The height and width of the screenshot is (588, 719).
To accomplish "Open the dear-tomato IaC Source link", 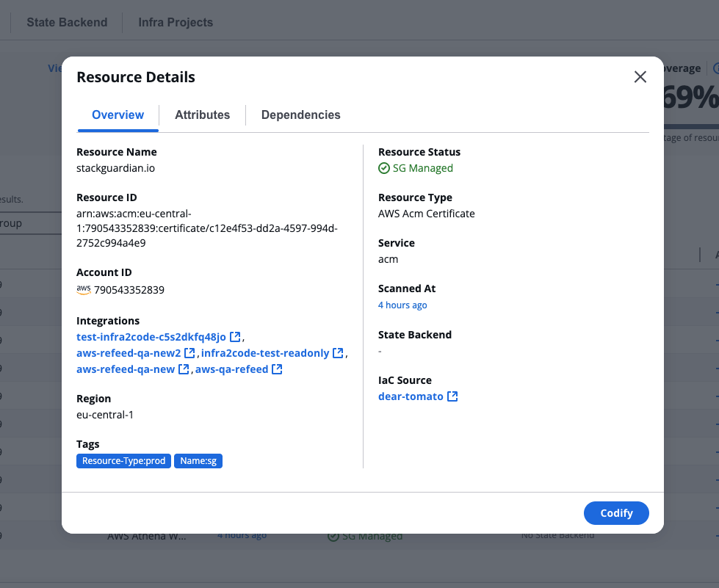I will (x=411, y=396).
